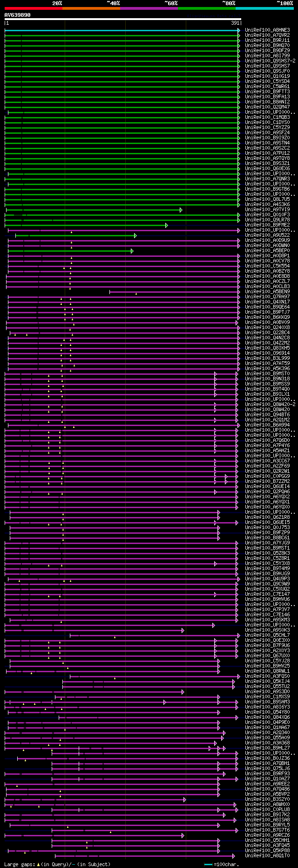Select label UniRef100_B9MST0
298x868 pixels.
[x=267, y=374]
